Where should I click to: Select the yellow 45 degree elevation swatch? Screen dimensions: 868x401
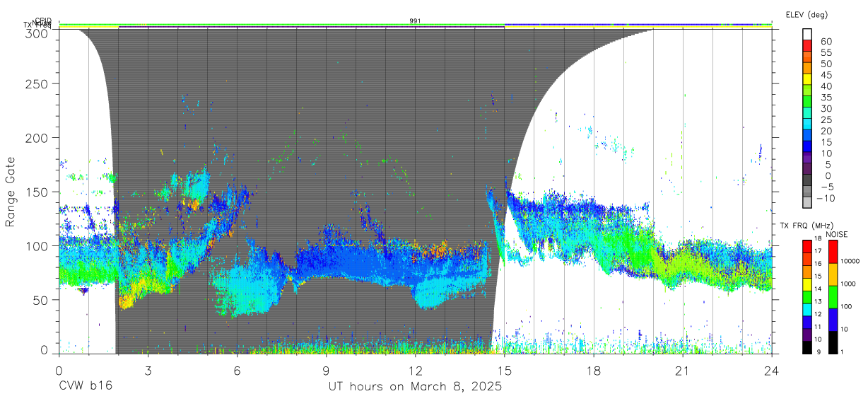[x=807, y=79]
